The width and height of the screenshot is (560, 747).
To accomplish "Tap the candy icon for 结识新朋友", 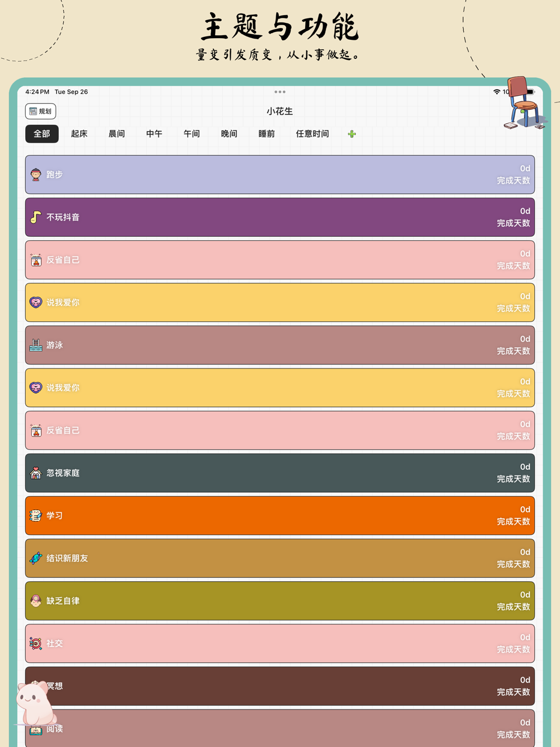I will (36, 558).
